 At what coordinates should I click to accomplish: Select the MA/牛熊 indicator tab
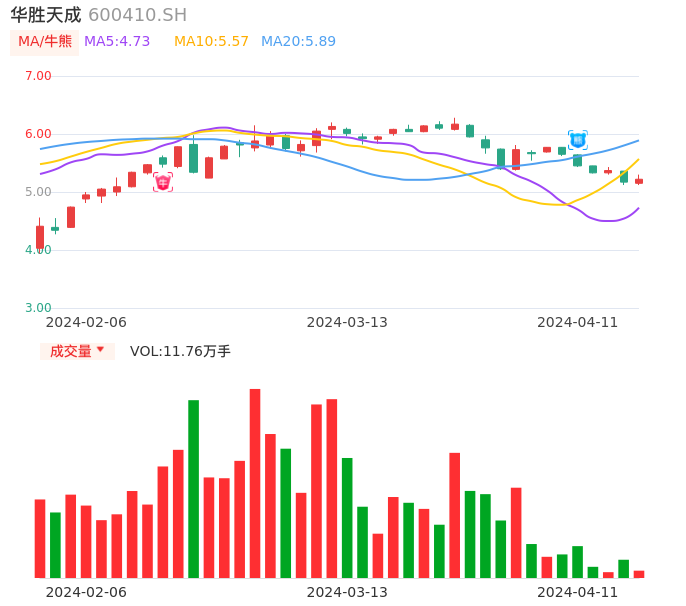45,42
